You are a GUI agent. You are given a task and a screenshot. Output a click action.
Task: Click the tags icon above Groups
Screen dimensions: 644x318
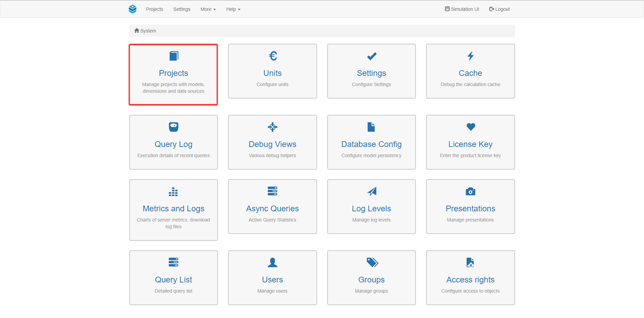click(372, 262)
